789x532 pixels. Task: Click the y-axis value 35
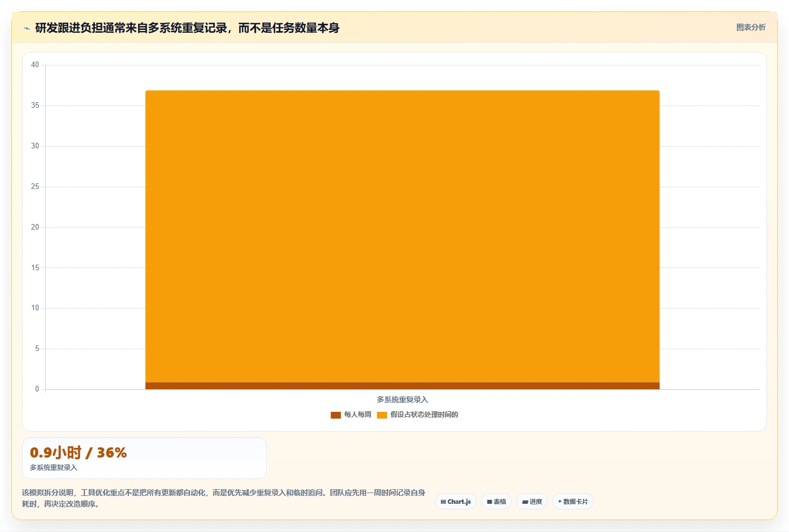pos(35,105)
